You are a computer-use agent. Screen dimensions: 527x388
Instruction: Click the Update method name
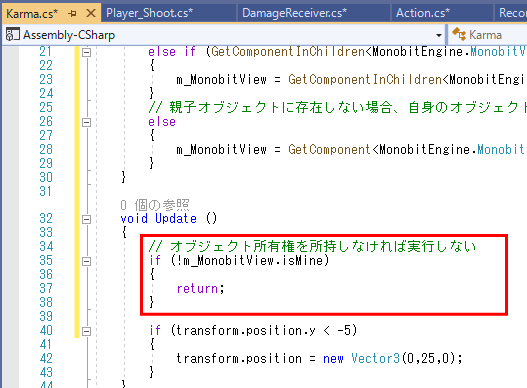176,219
